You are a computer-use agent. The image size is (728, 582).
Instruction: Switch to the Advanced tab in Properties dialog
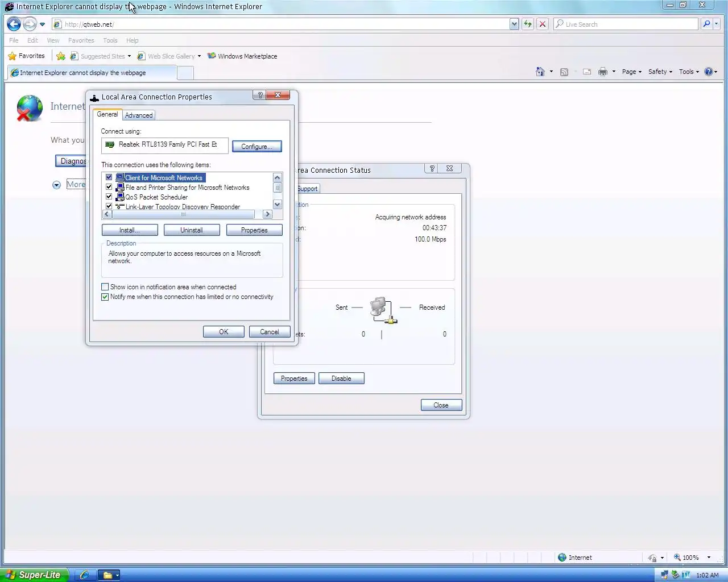click(x=139, y=115)
